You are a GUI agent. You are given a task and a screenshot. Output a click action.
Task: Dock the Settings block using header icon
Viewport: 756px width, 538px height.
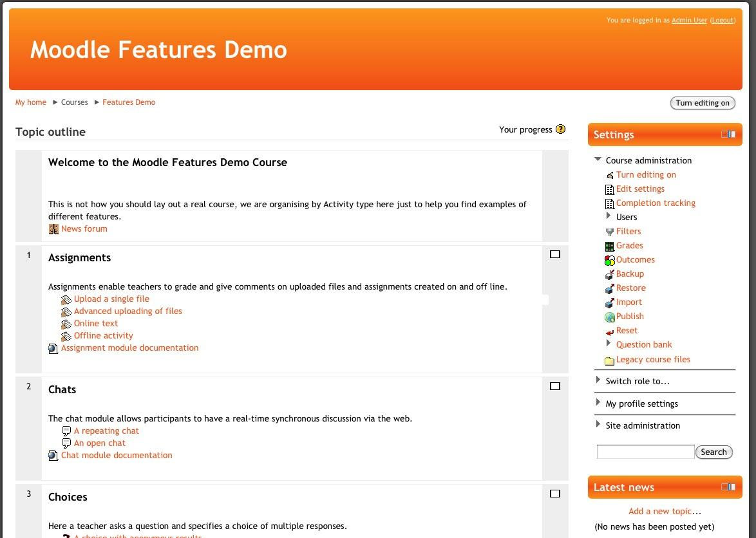728,134
